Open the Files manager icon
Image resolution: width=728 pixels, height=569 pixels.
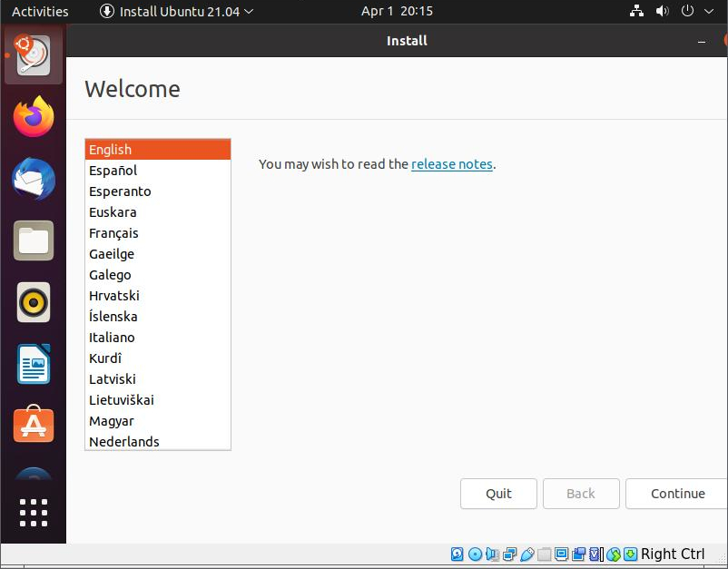(x=34, y=240)
